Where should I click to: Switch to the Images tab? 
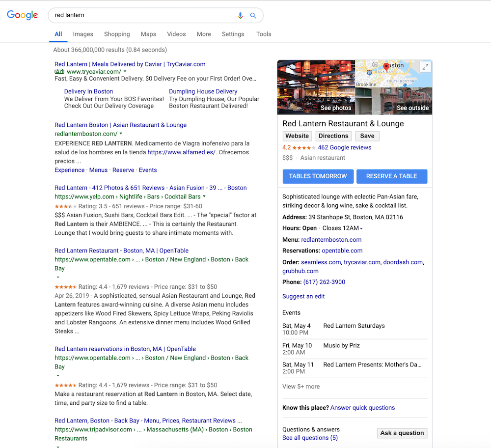click(83, 34)
